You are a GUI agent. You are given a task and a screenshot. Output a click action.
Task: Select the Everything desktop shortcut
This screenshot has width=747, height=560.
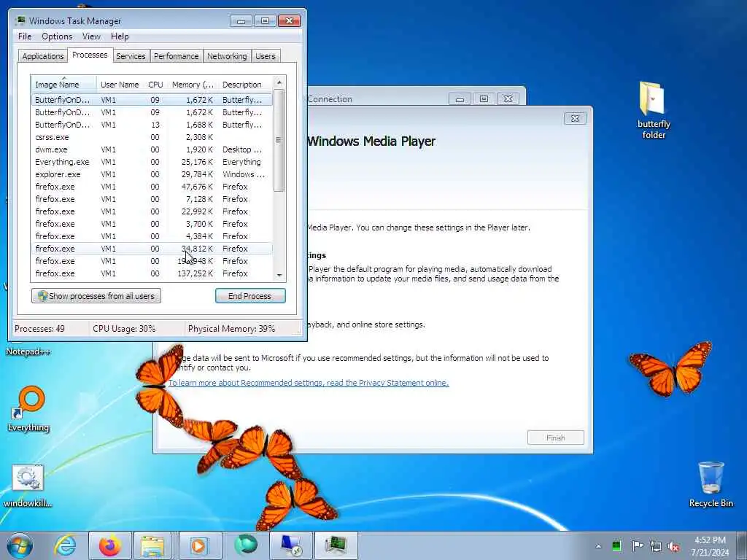click(x=28, y=408)
